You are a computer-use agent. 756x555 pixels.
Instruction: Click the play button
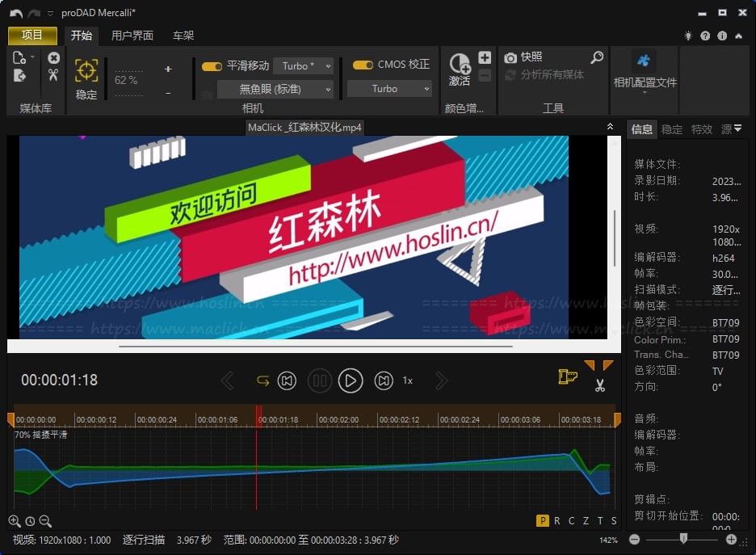tap(351, 381)
